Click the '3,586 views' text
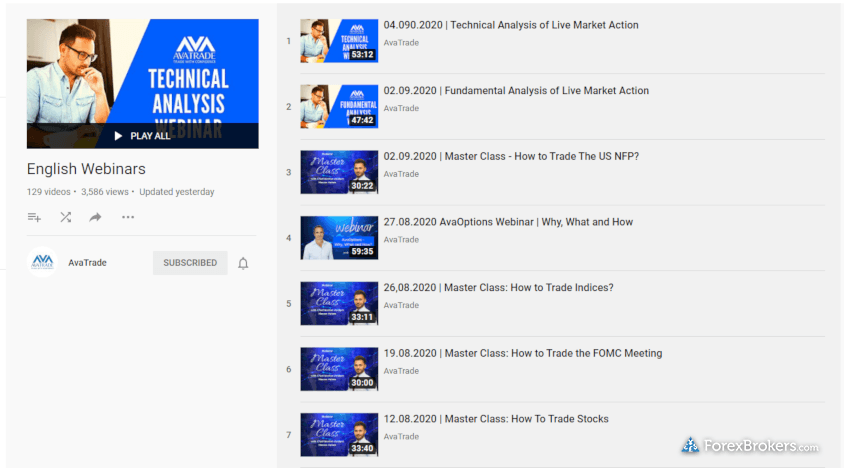Viewport: 844px width, 468px height. tap(105, 192)
